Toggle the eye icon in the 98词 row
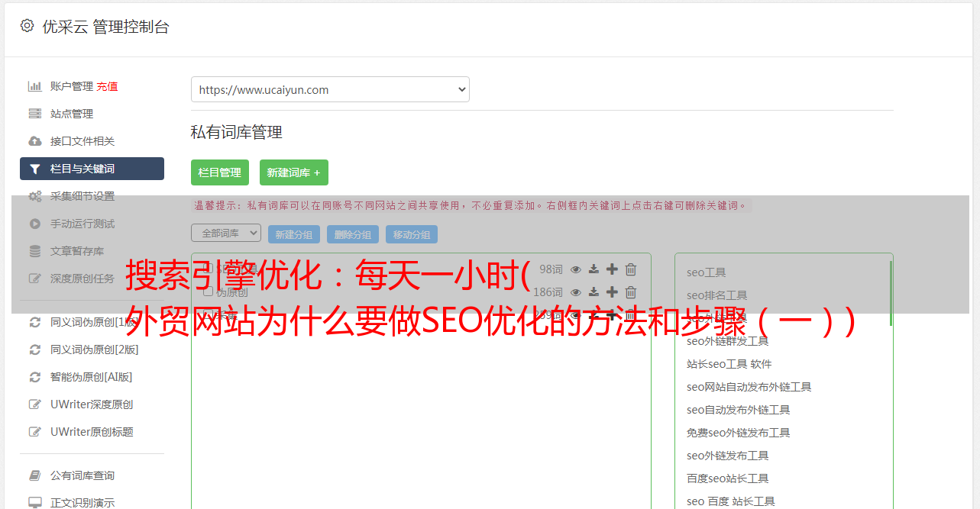 point(576,269)
